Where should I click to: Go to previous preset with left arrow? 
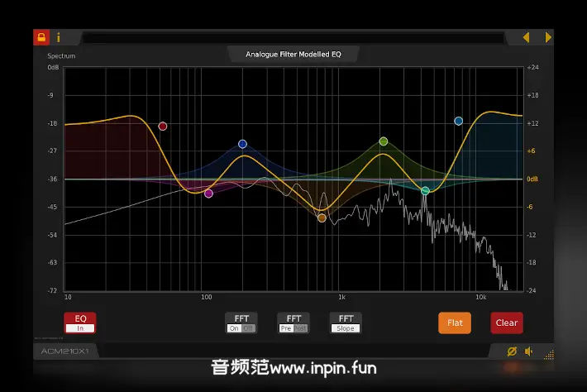coord(526,37)
